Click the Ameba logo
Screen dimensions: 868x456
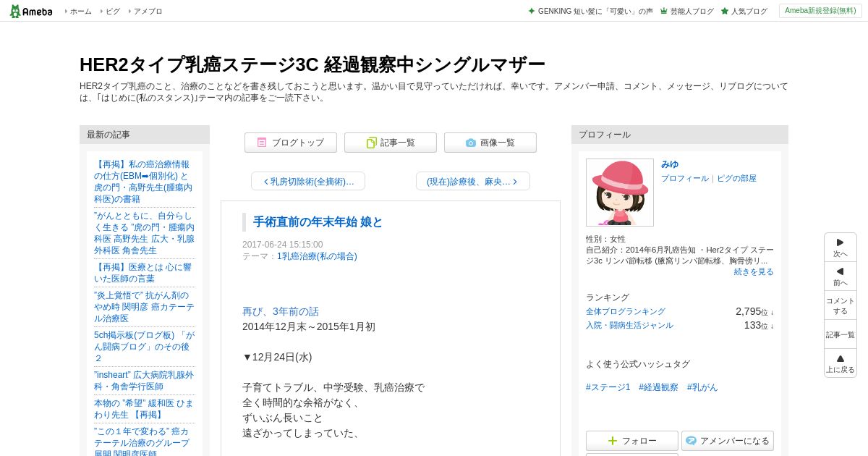pyautogui.click(x=31, y=11)
